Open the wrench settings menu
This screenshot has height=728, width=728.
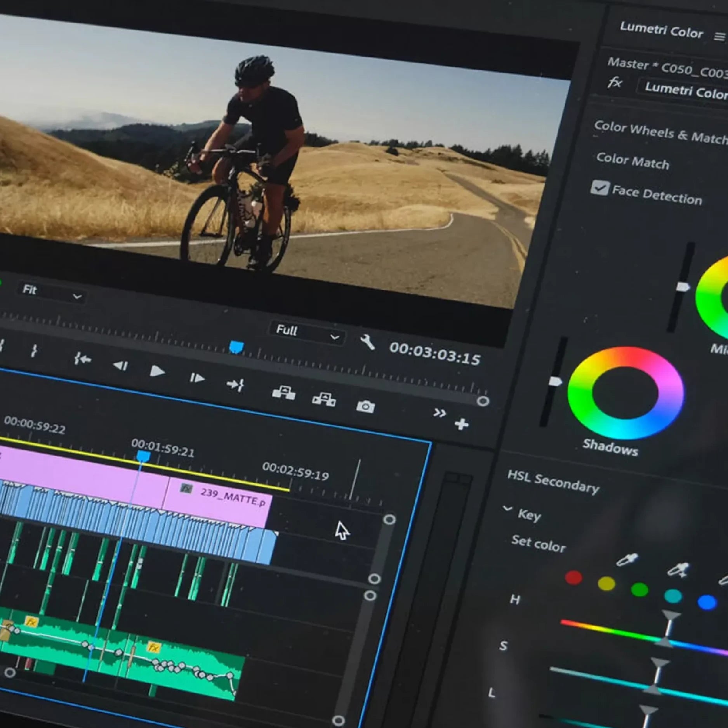point(367,342)
